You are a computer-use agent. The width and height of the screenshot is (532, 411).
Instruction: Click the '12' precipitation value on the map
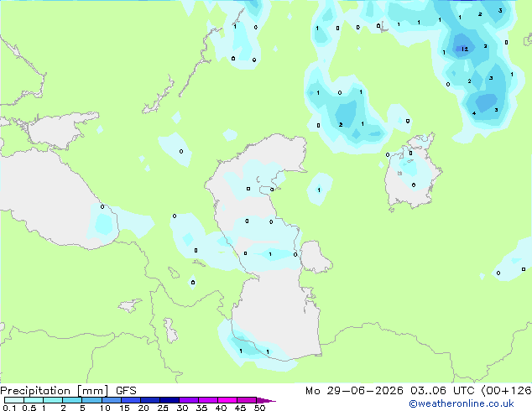[465, 49]
